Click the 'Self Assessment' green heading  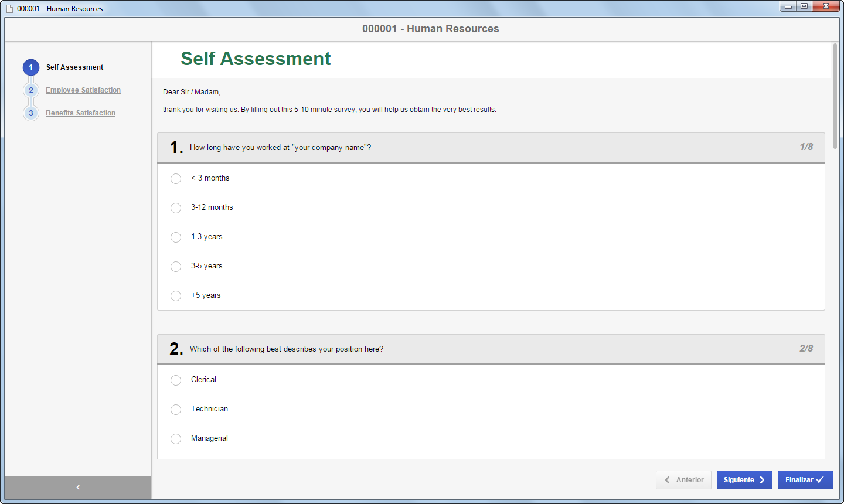[256, 59]
